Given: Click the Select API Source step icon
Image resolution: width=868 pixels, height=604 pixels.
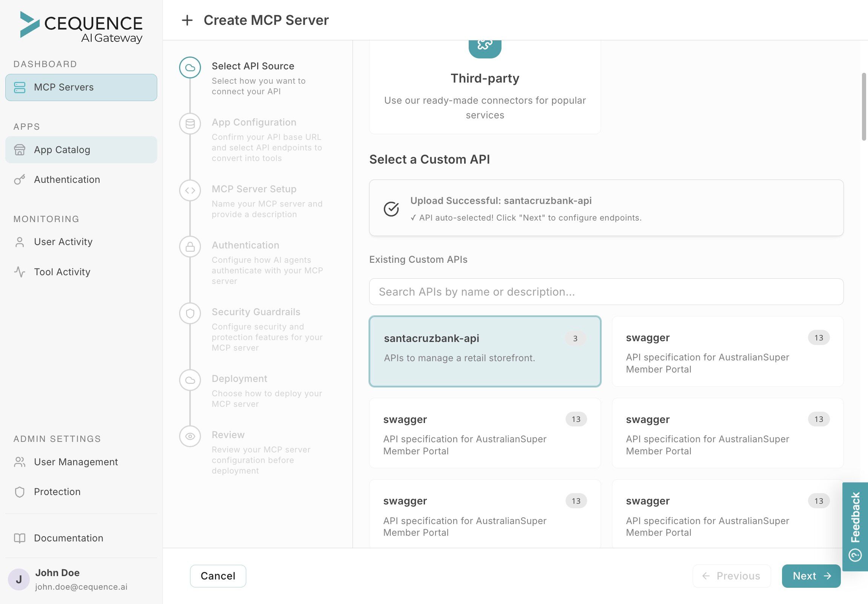Looking at the screenshot, I should [x=190, y=67].
